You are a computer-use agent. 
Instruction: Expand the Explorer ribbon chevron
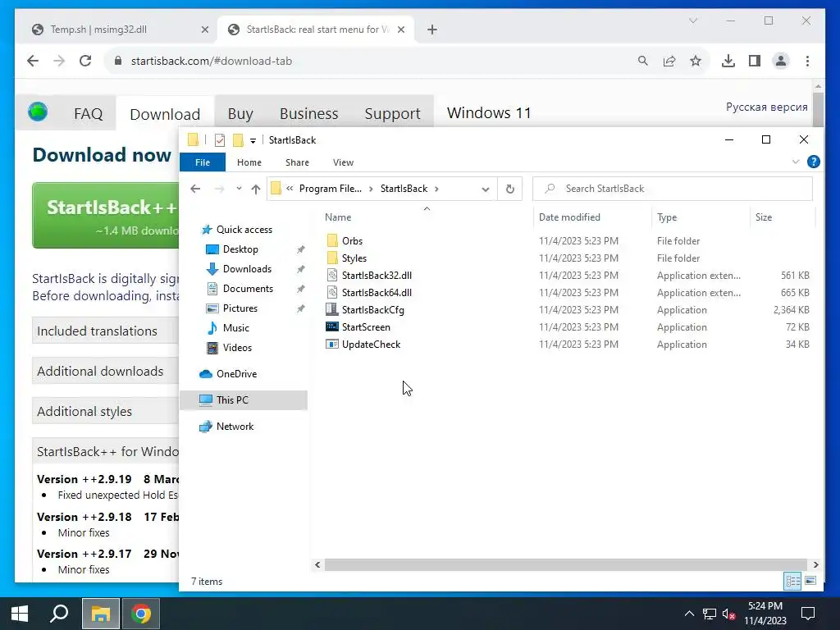pos(796,162)
